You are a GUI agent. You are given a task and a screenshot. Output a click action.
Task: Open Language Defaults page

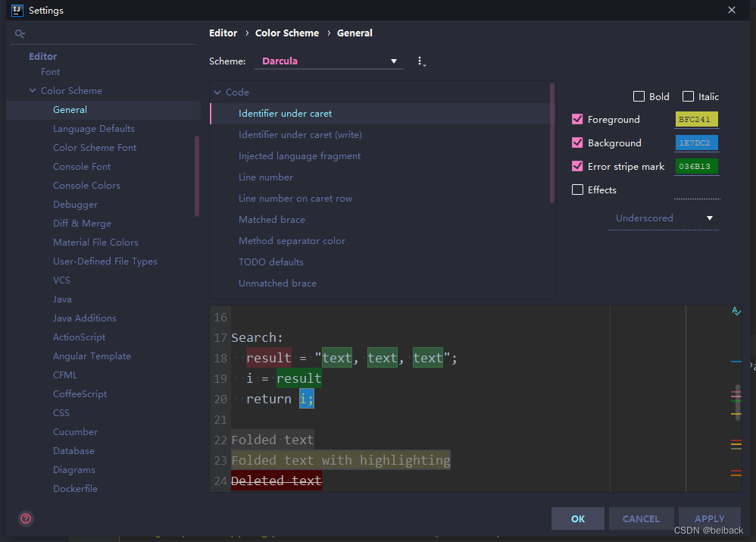(x=93, y=129)
